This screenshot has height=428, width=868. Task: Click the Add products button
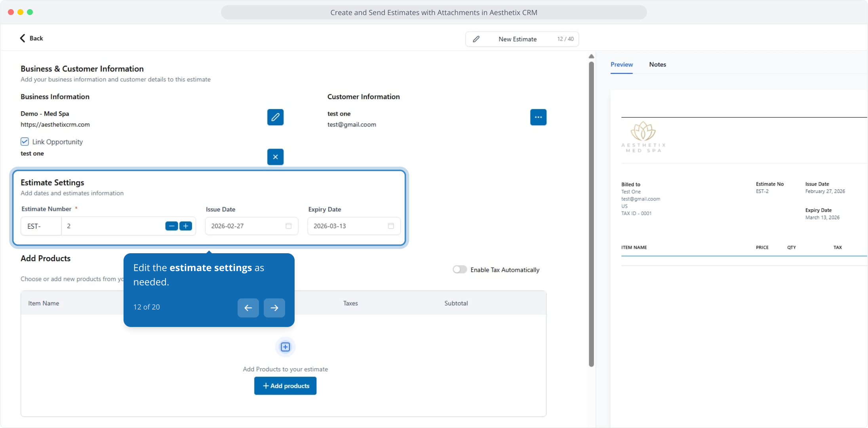tap(285, 386)
